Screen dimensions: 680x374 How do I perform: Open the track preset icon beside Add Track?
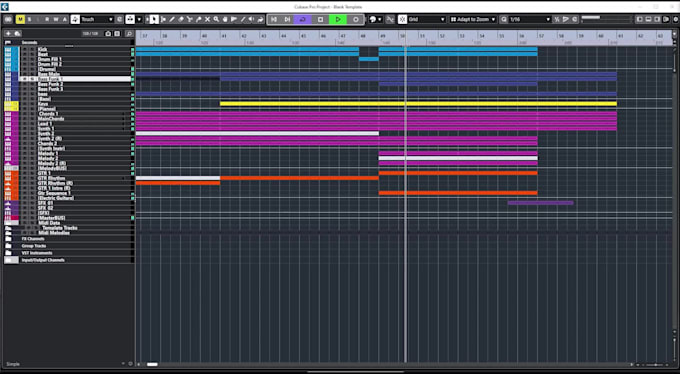(17, 33)
